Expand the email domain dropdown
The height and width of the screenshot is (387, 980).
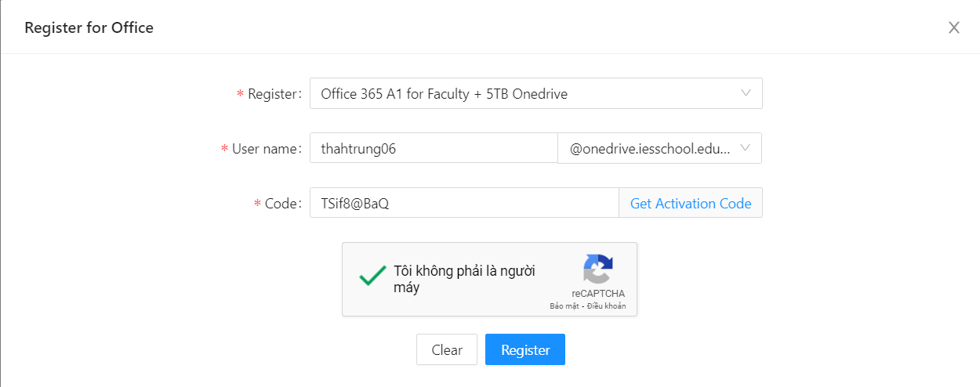point(659,148)
